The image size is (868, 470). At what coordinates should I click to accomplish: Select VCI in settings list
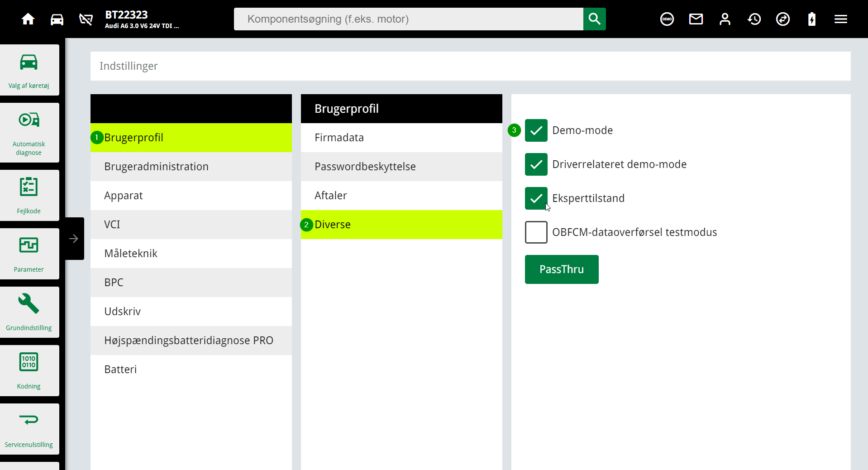coord(191,225)
